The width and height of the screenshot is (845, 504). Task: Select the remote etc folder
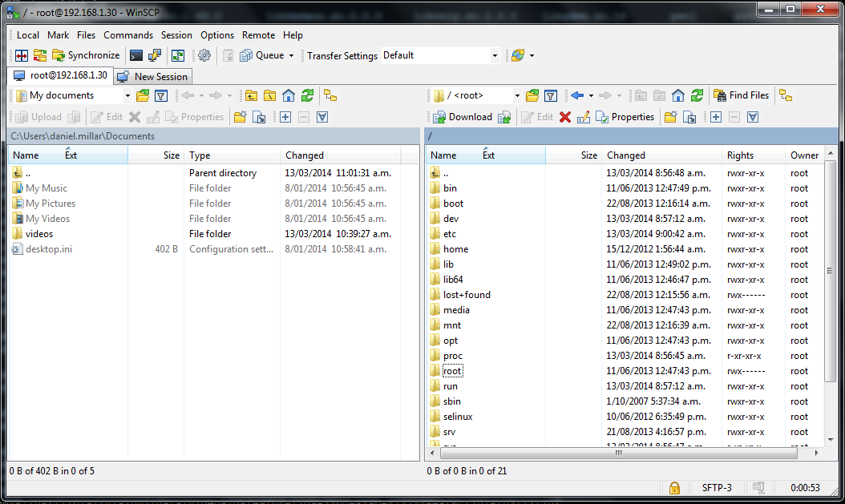[x=450, y=234]
